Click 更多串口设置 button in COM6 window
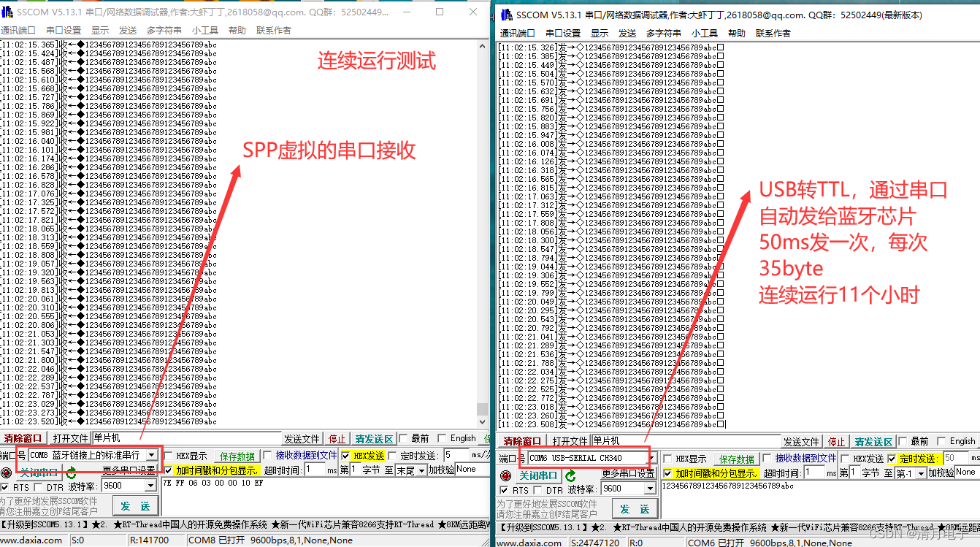 pos(628,473)
